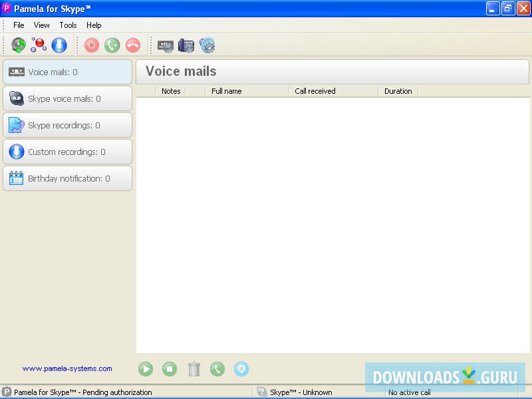The height and width of the screenshot is (399, 532).
Task: Click the Pamela P icon in title bar
Action: click(7, 8)
